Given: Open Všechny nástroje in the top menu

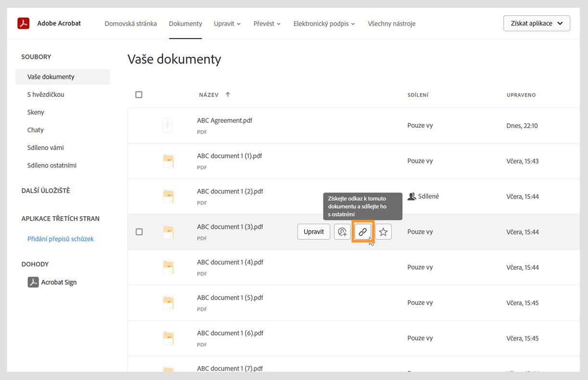Looking at the screenshot, I should pyautogui.click(x=392, y=24).
